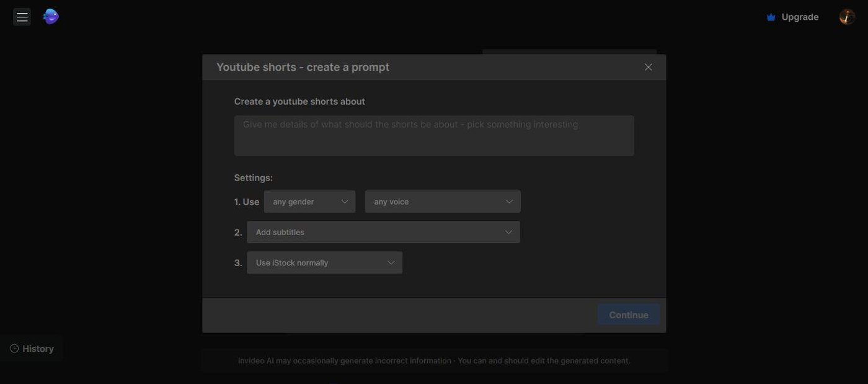Click the arrow on iStock dropdown

click(x=391, y=262)
